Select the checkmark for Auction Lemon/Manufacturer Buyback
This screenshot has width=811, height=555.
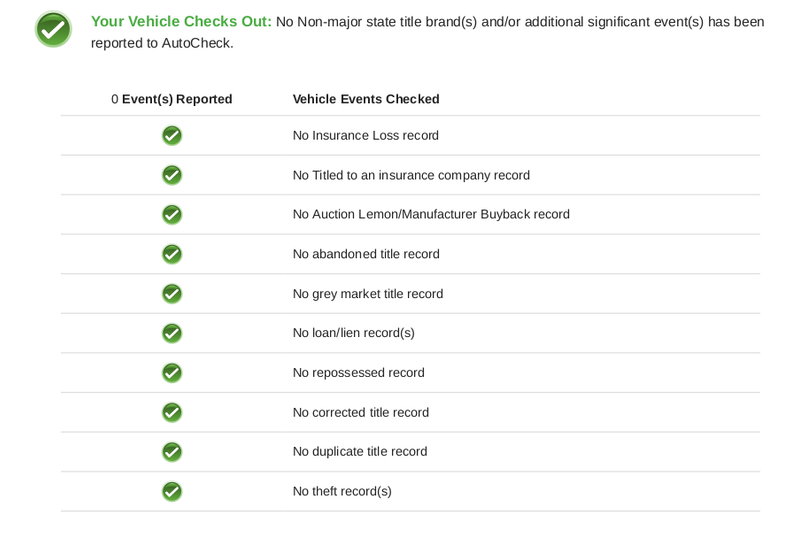coord(172,215)
